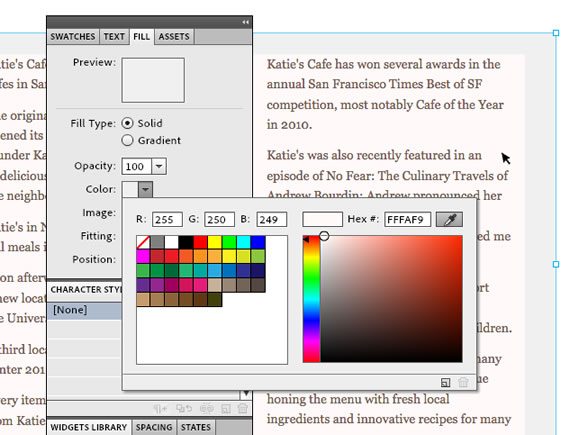Click text 'Katie's Cafe has won several awards'
Viewport: 561px width, 435px height.
367,64
